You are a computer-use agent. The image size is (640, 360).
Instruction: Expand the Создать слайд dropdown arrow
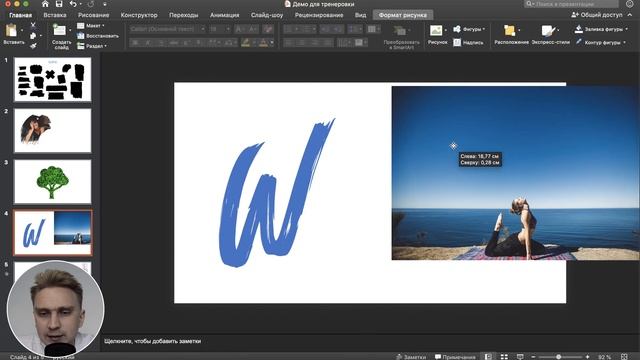[x=70, y=30]
